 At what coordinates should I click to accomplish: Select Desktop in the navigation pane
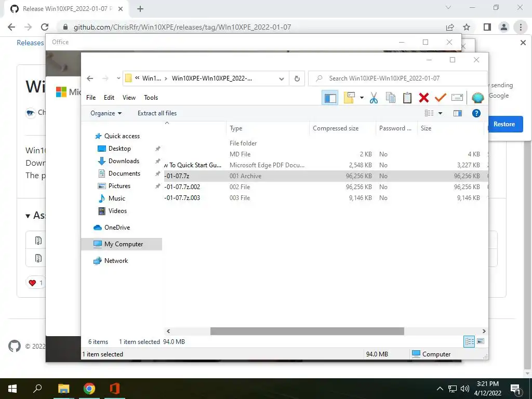point(119,149)
